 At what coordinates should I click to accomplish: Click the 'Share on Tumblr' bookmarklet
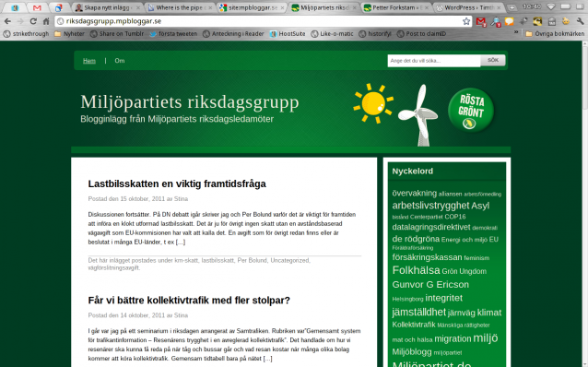click(x=117, y=34)
